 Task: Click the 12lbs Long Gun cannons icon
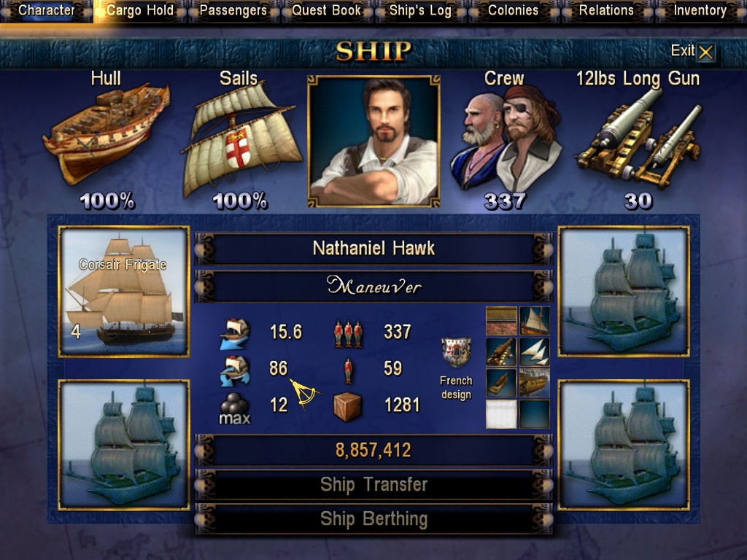[x=638, y=138]
